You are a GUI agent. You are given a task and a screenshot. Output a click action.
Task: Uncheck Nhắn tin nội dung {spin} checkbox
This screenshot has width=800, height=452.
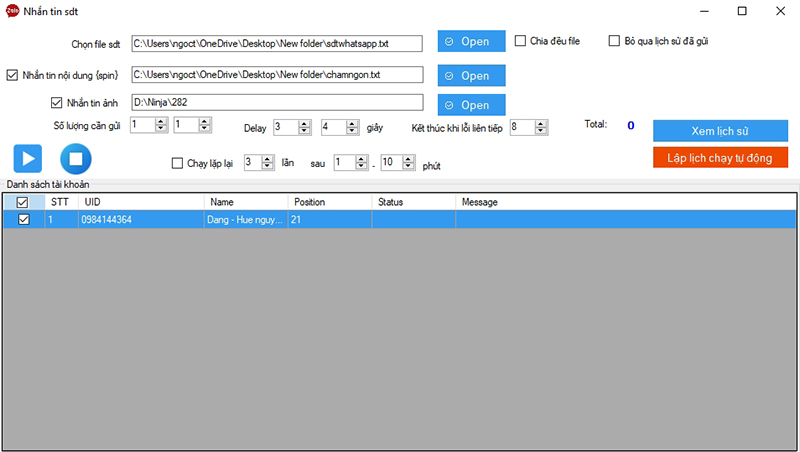[13, 75]
